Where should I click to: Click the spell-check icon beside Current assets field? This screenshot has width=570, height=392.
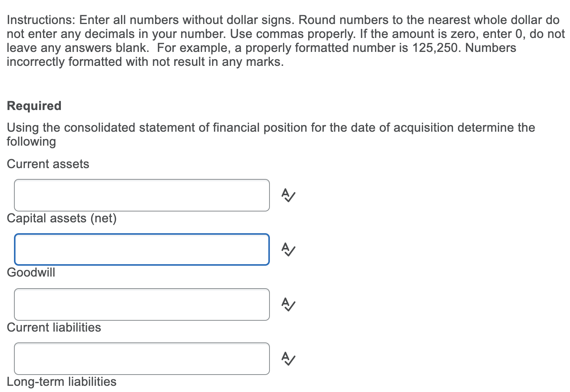[288, 195]
